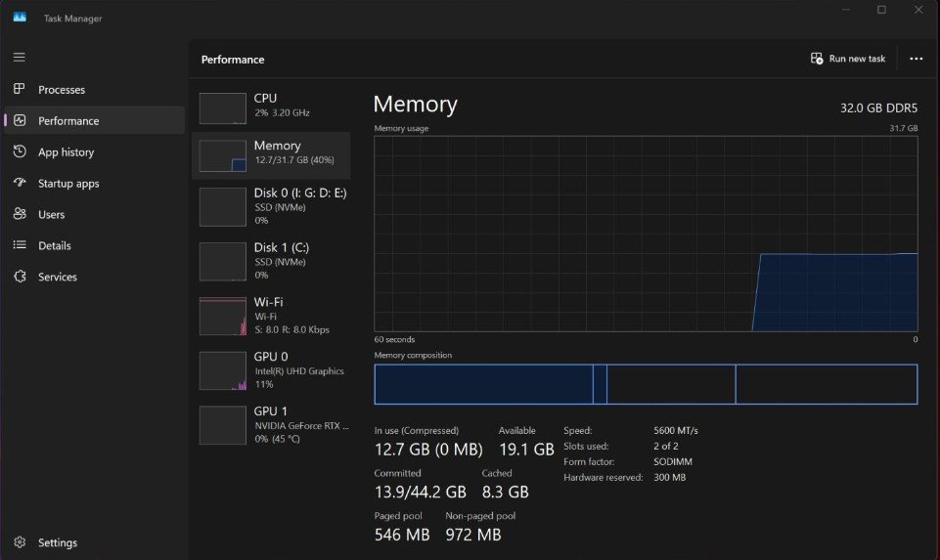Click the Memory composition in-use bar segment
The width and height of the screenshot is (940, 560).
tap(483, 384)
